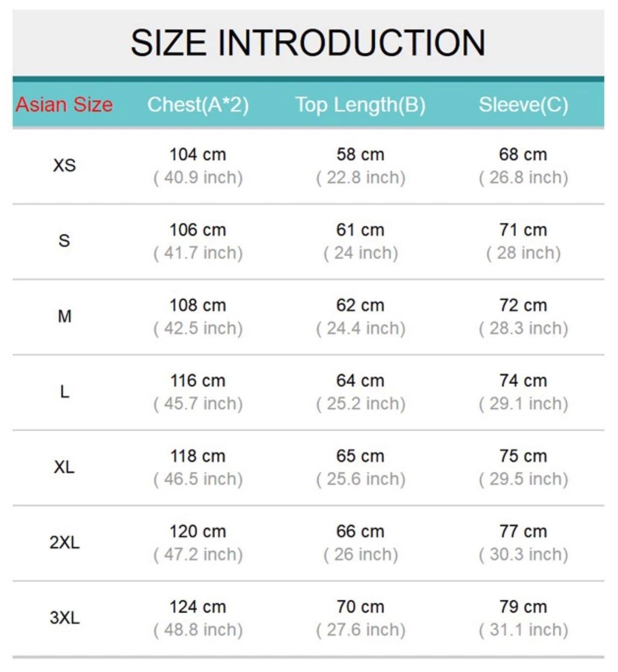Select the Sleeve(C) column header
618x672 pixels.
click(523, 105)
